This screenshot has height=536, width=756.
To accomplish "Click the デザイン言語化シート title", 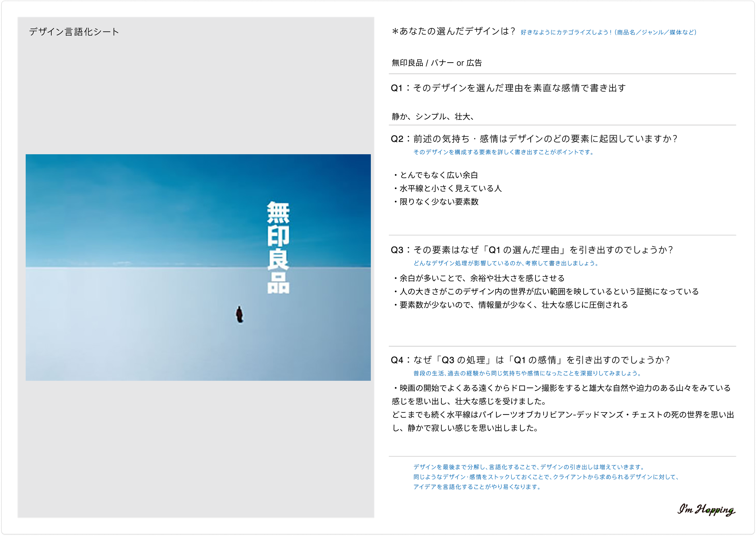I will click(x=73, y=31).
